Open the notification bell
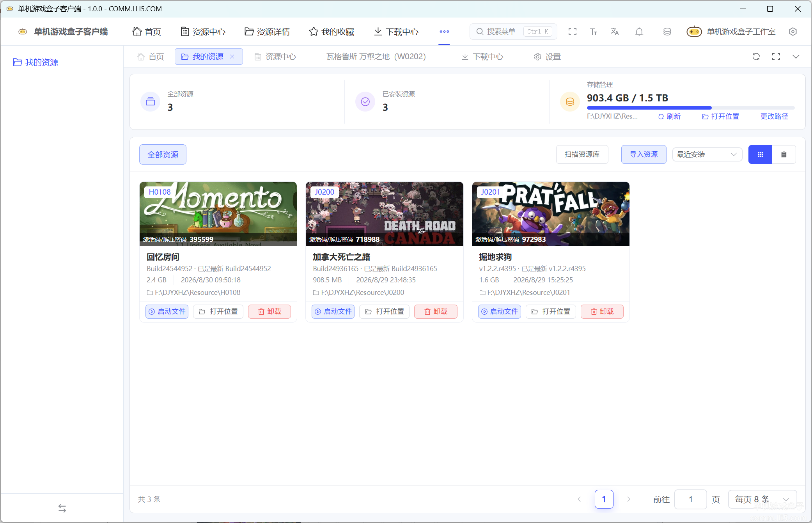 [x=639, y=32]
